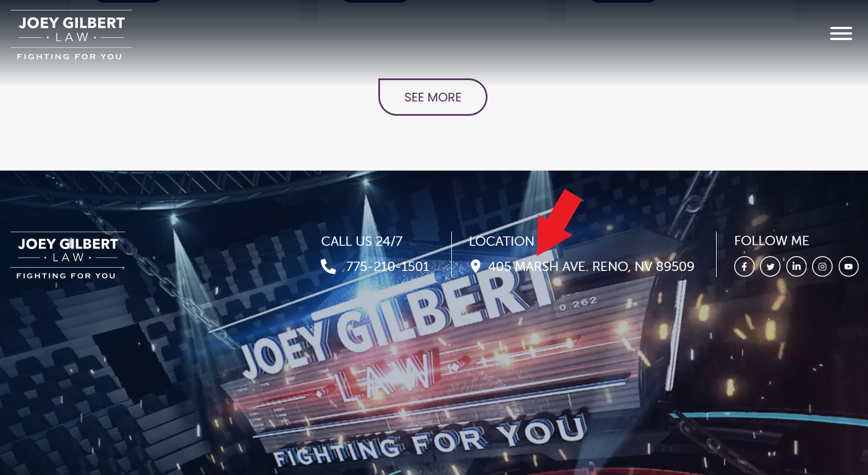Click the red arrow pointing at address
Viewport: 868px width, 475px height.
558,222
